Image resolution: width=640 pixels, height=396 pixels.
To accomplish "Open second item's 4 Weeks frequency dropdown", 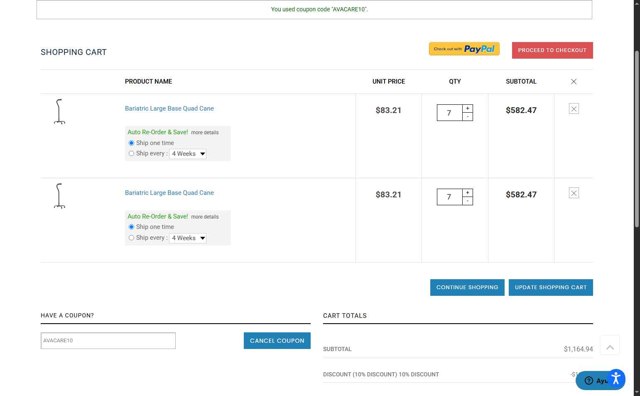I will 188,238.
